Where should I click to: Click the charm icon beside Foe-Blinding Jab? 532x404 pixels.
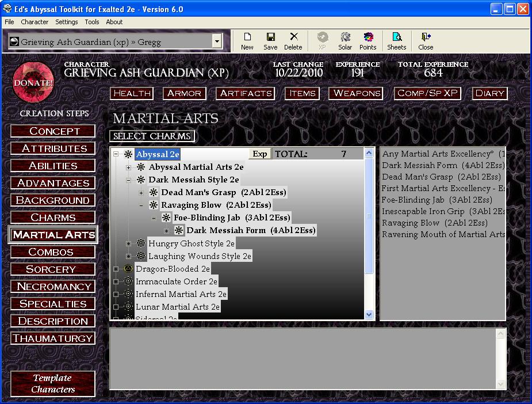click(x=166, y=218)
